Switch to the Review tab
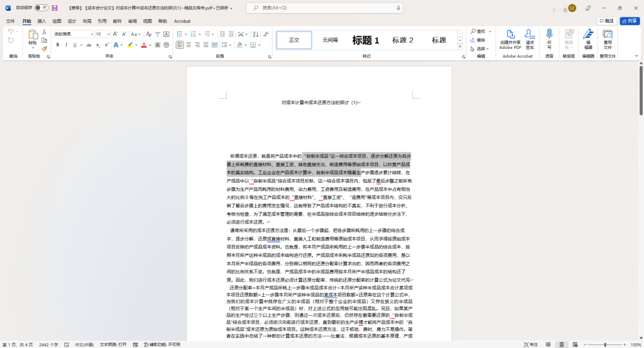 (x=132, y=21)
